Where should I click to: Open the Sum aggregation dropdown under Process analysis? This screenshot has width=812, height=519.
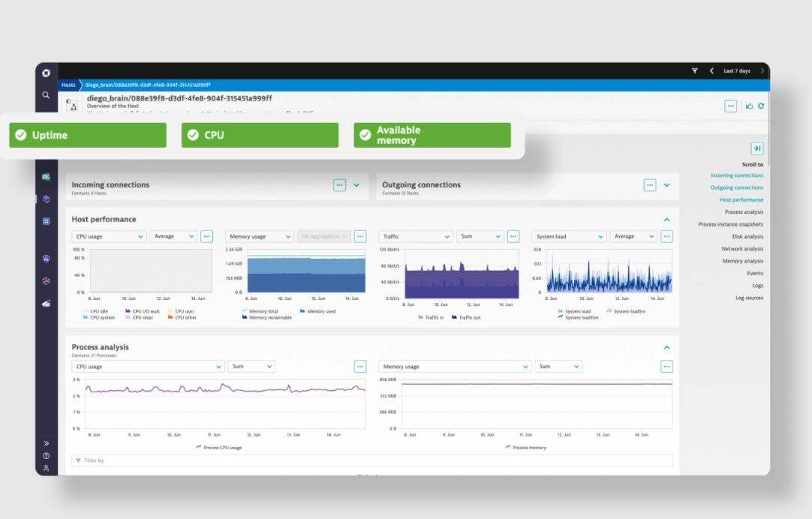click(x=251, y=366)
